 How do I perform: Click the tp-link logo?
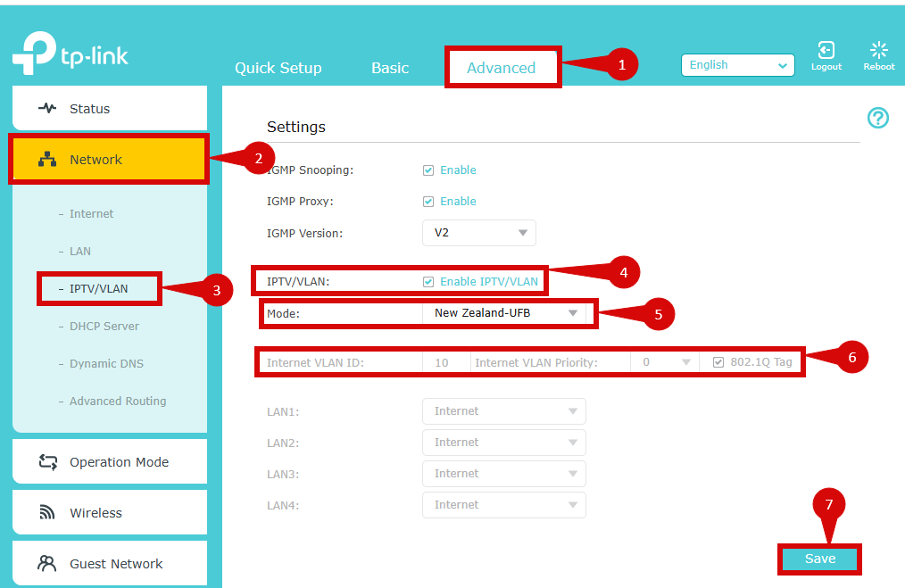tap(71, 55)
